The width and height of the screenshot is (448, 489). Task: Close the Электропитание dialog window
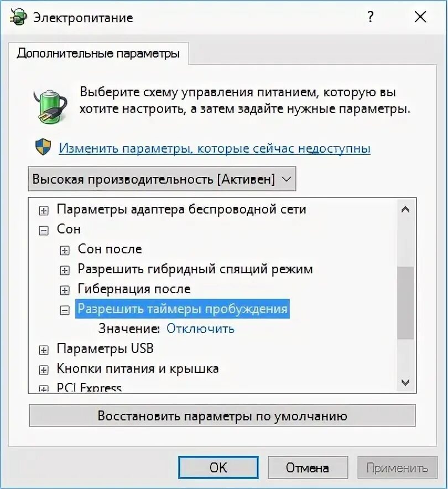pyautogui.click(x=420, y=17)
